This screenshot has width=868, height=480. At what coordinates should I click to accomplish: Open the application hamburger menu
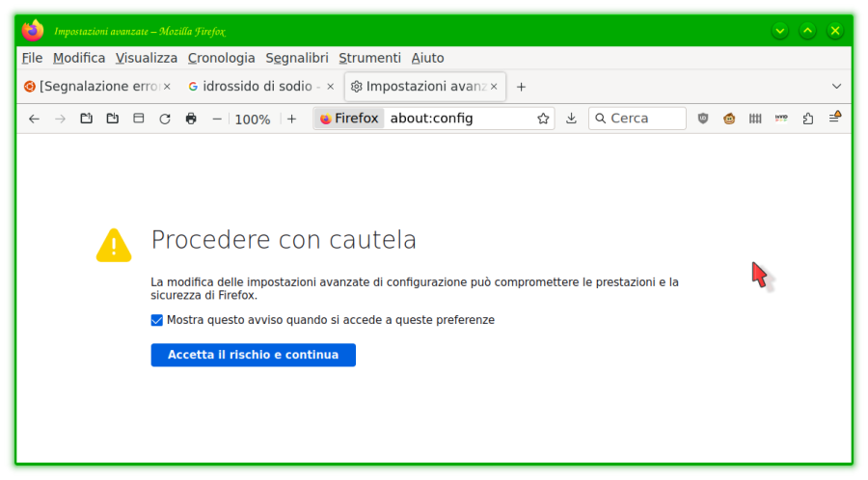coord(835,118)
